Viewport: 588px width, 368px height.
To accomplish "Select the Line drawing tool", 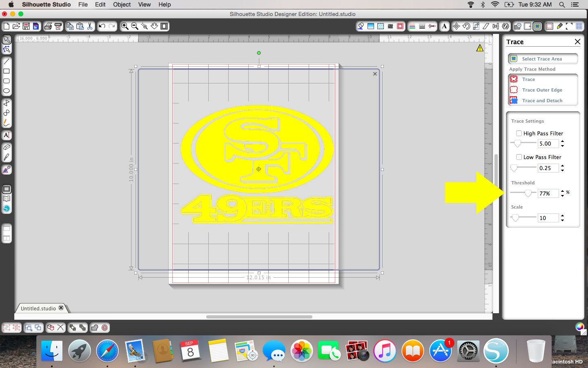I will (7, 62).
